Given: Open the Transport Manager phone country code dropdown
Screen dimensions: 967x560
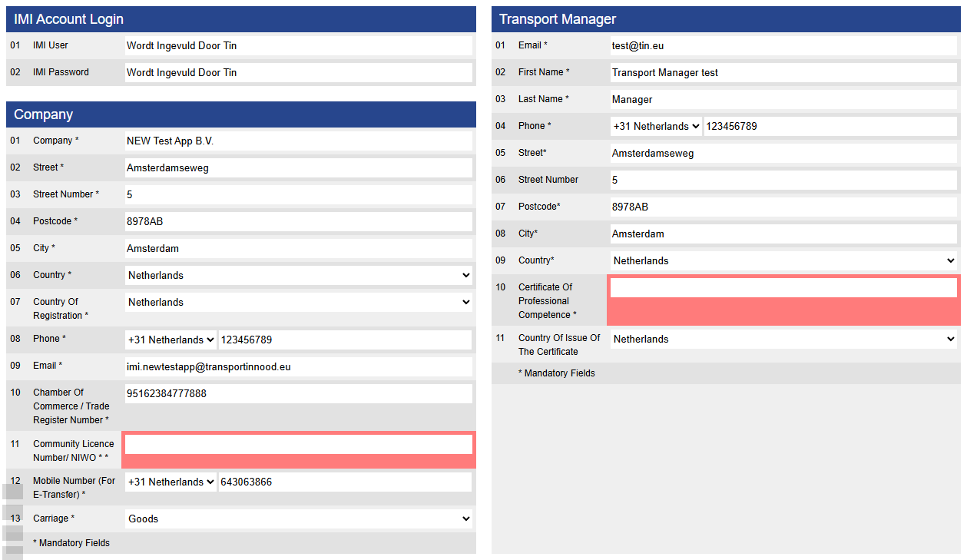Looking at the screenshot, I should coord(656,126).
